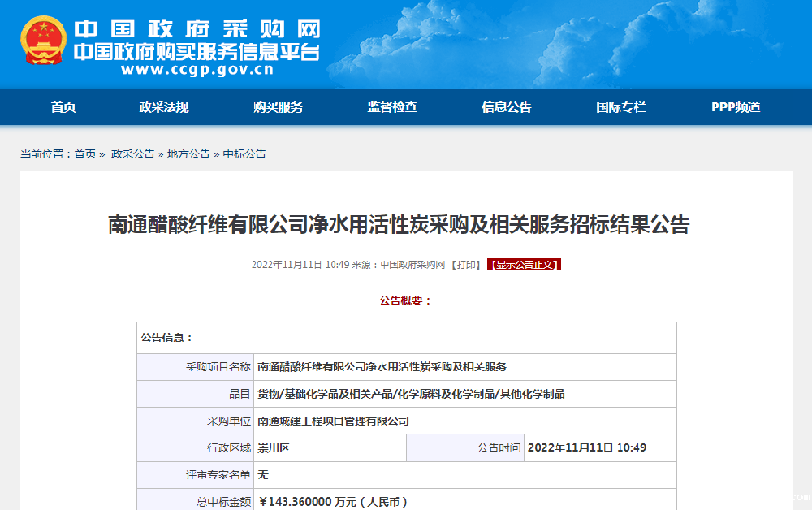Click the 中国政府购买服务信息平台 subtitle
Screen dimensions: 812x510
pyautogui.click(x=197, y=52)
